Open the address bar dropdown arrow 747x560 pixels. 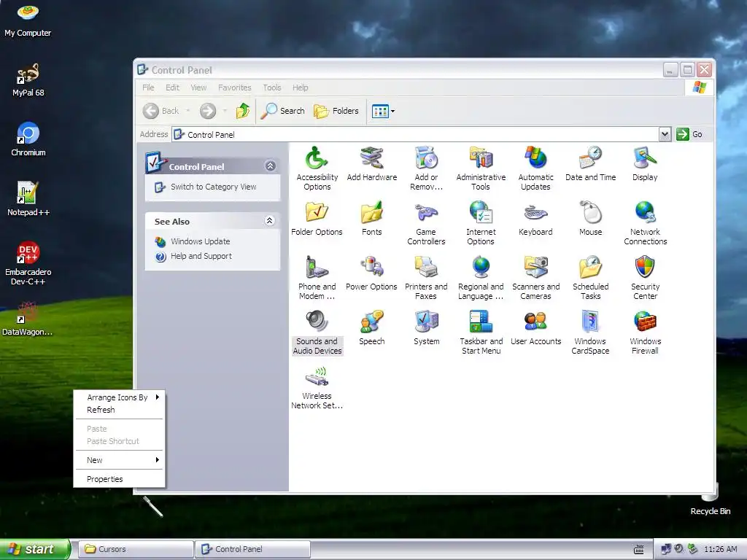(665, 134)
